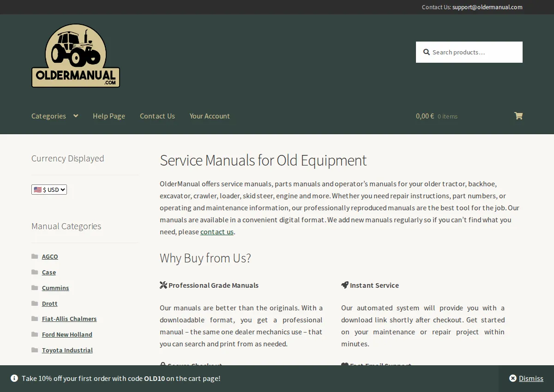Click the rocket icon by Instant Service

coord(345,285)
